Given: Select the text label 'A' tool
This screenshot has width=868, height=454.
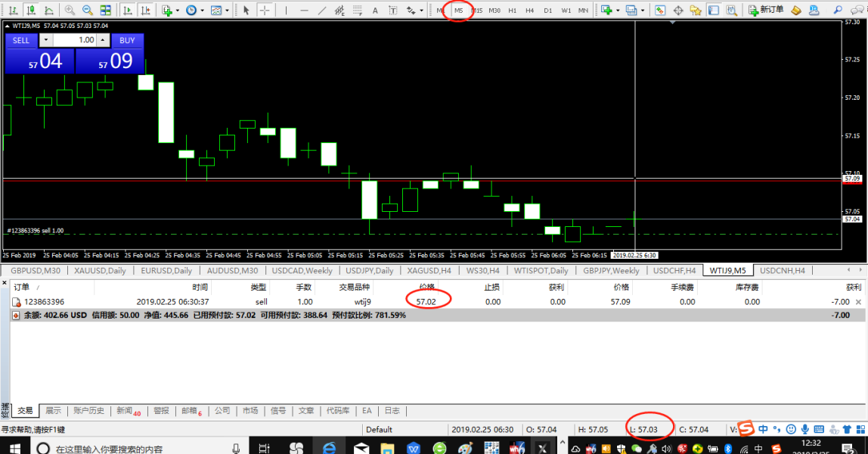Looking at the screenshot, I should 375,11.
